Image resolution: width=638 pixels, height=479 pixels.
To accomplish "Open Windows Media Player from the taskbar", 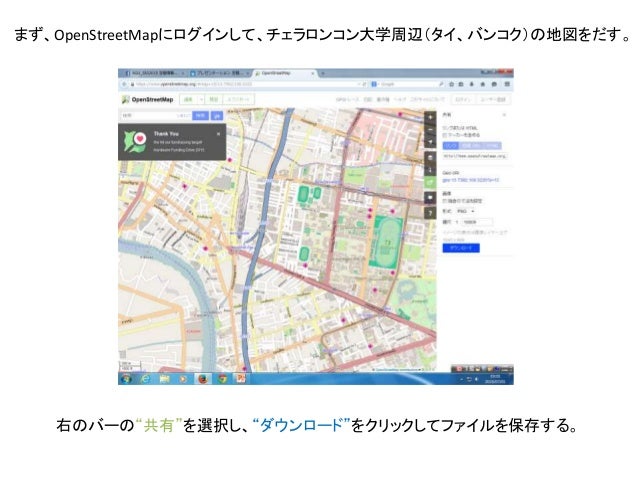I will tap(184, 379).
